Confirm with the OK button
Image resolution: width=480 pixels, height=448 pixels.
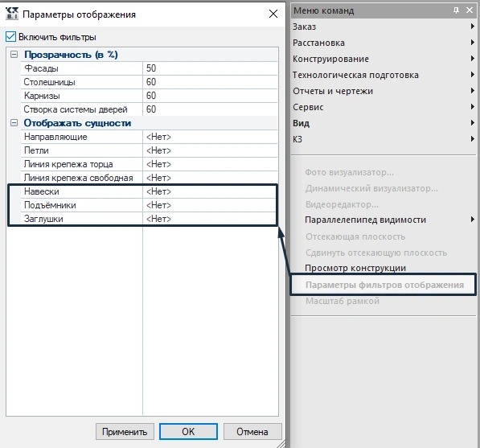click(188, 431)
